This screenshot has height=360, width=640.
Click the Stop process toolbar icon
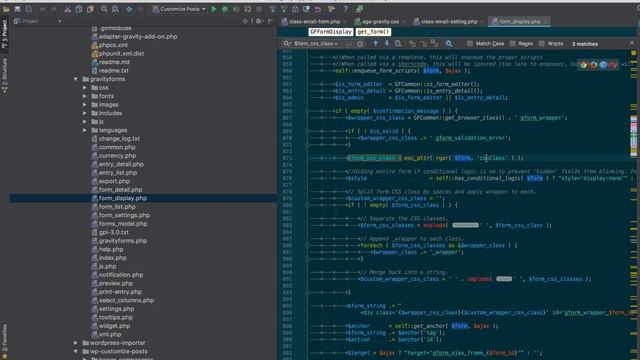pyautogui.click(x=259, y=9)
